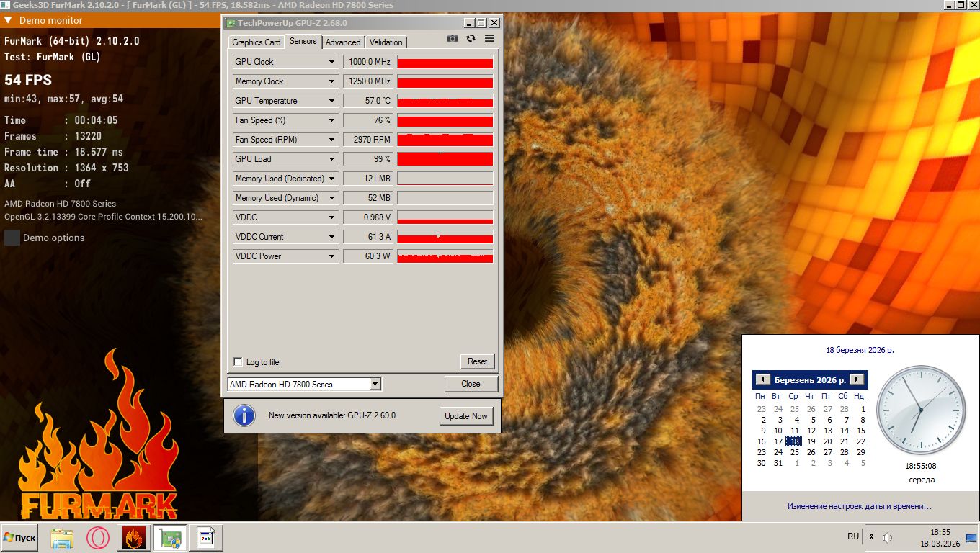Click the Reset button in GPU-Z

tap(478, 361)
